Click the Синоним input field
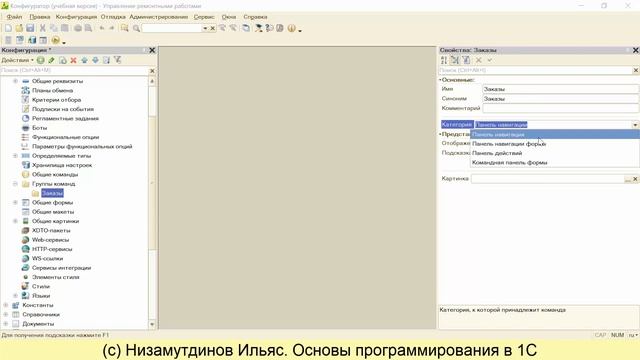640x360 pixels. click(561, 99)
